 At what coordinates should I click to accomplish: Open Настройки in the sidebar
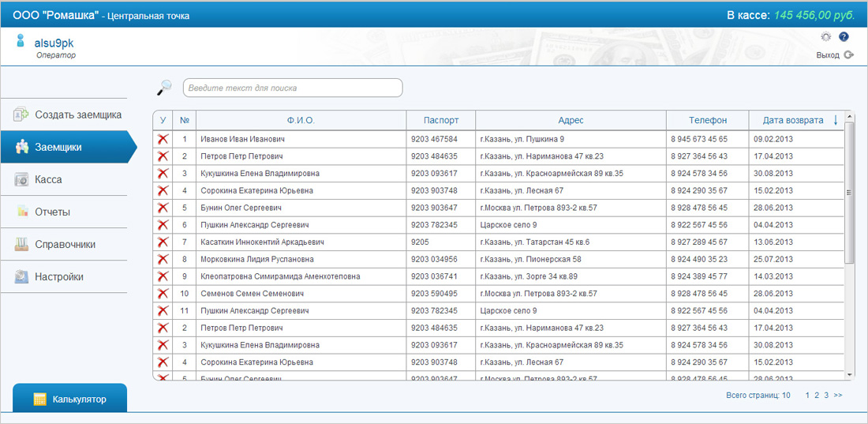(64, 276)
